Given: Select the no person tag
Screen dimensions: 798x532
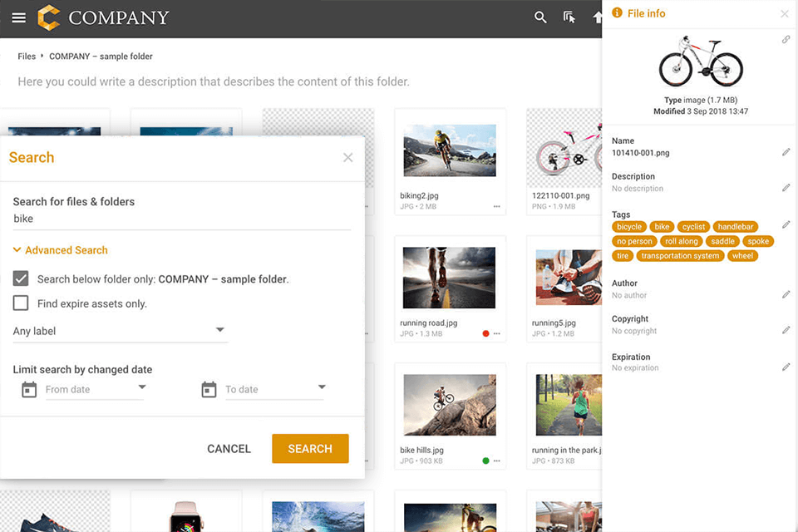Looking at the screenshot, I should pyautogui.click(x=634, y=241).
